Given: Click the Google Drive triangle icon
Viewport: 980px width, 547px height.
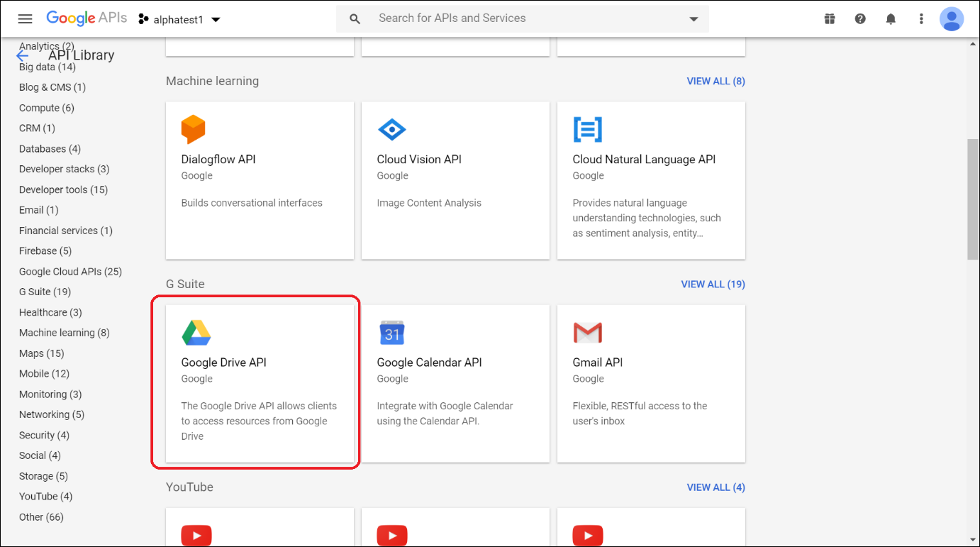Looking at the screenshot, I should 196,333.
